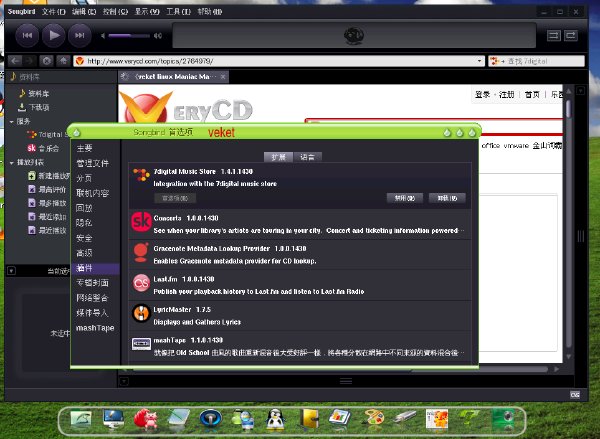This screenshot has width=600, height=439.
Task: Click the 新建播放 new playlist item
Action: click(49, 176)
